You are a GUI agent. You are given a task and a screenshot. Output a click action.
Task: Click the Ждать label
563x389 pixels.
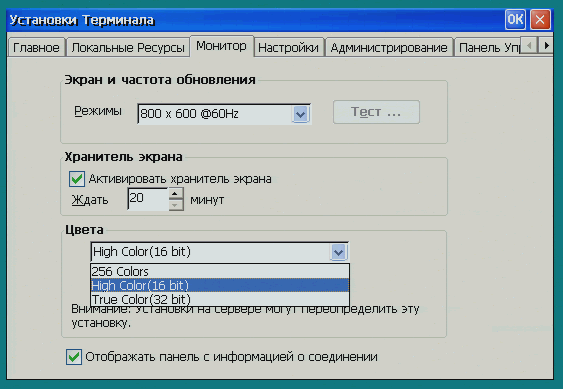tap(90, 200)
